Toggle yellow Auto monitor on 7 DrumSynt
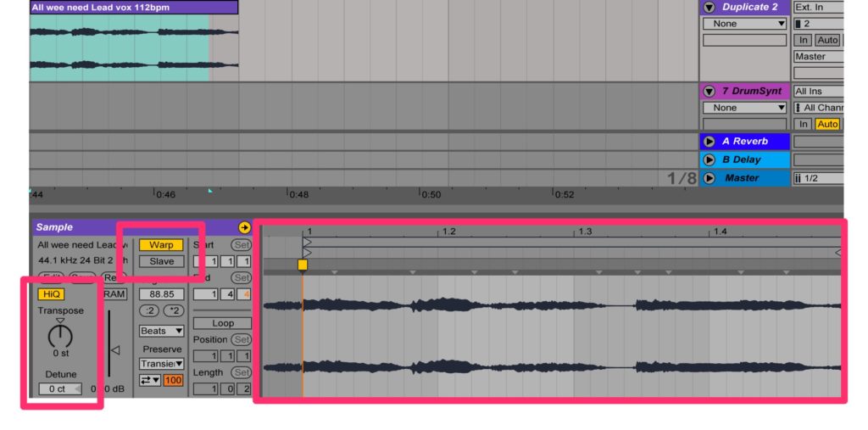Image resolution: width=868 pixels, height=430 pixels. click(x=827, y=124)
